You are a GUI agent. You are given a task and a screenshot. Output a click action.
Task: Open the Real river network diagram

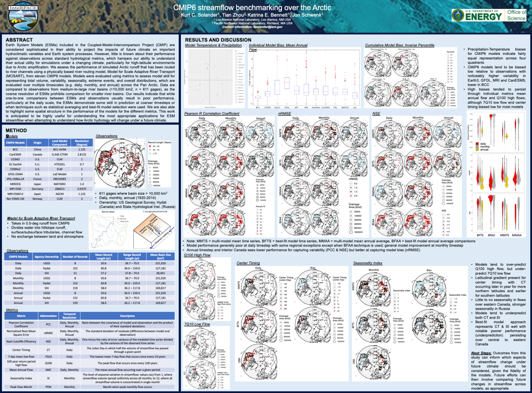(109, 229)
